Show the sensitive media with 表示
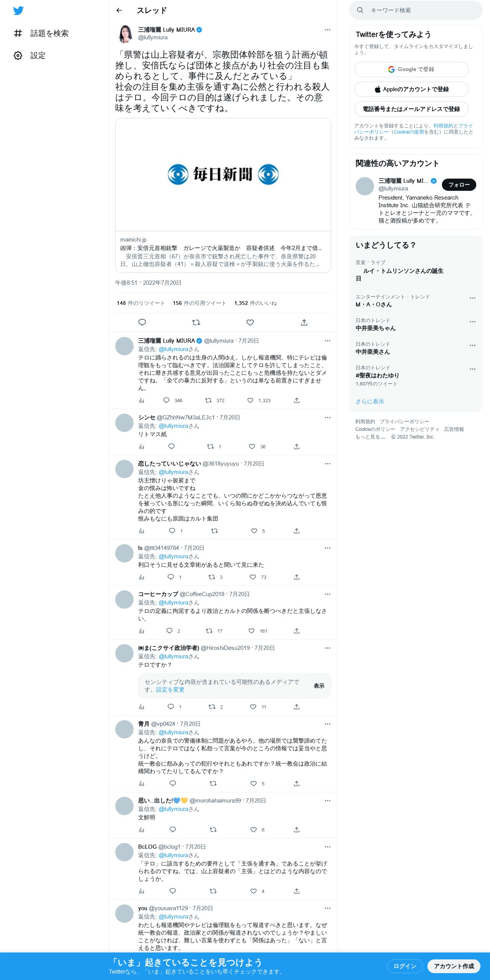Viewport: 490px width, 980px height. [x=319, y=686]
